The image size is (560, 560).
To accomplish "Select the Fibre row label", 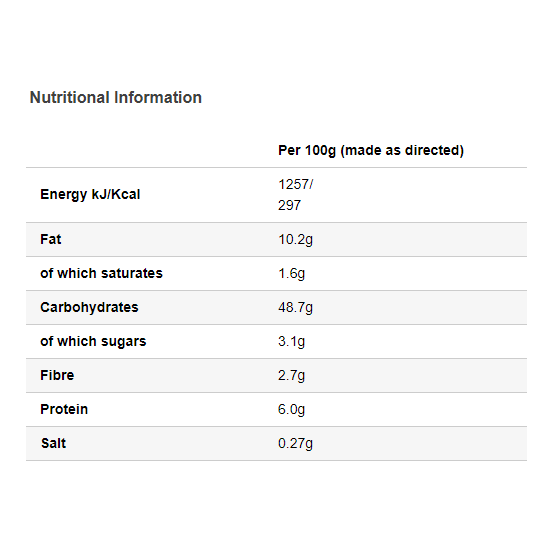I will coord(57,375).
